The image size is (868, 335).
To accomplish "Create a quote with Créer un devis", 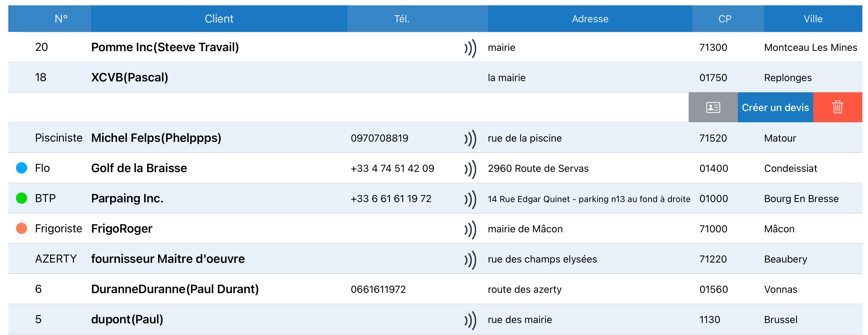I will 775,107.
